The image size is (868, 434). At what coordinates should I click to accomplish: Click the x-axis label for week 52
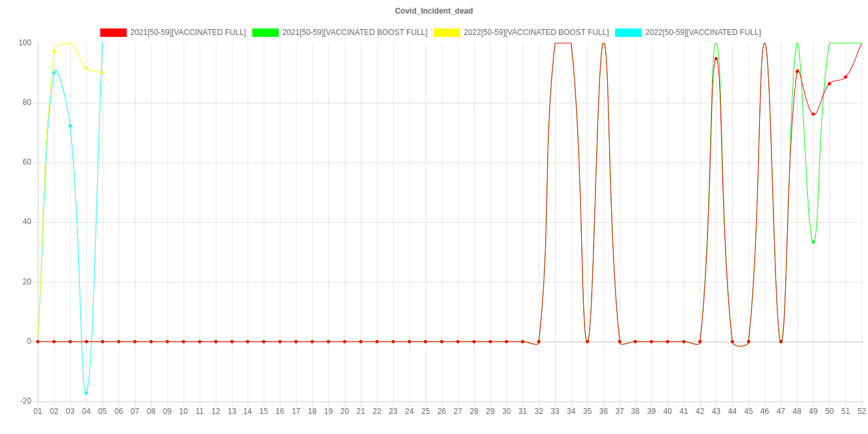click(x=862, y=411)
